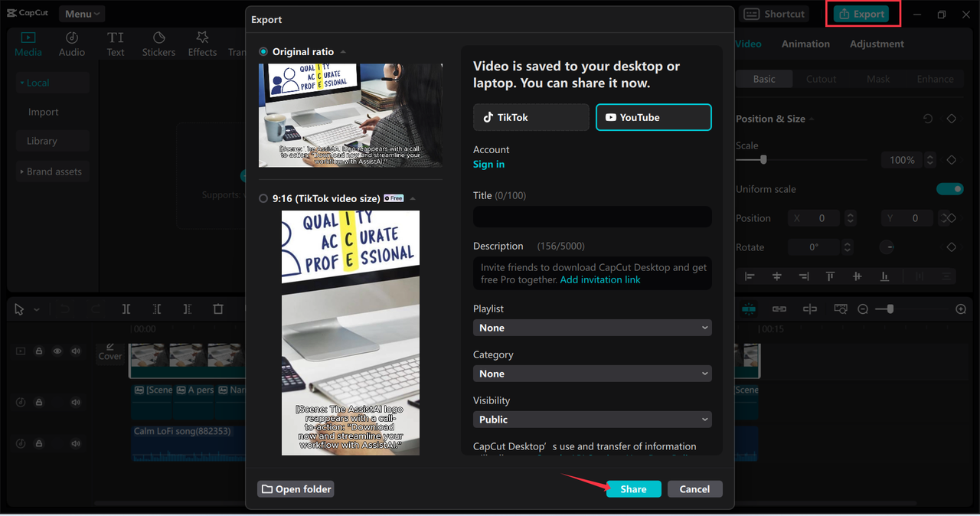980x516 pixels.
Task: Select the 9:16 TikTok video size option
Action: [263, 198]
